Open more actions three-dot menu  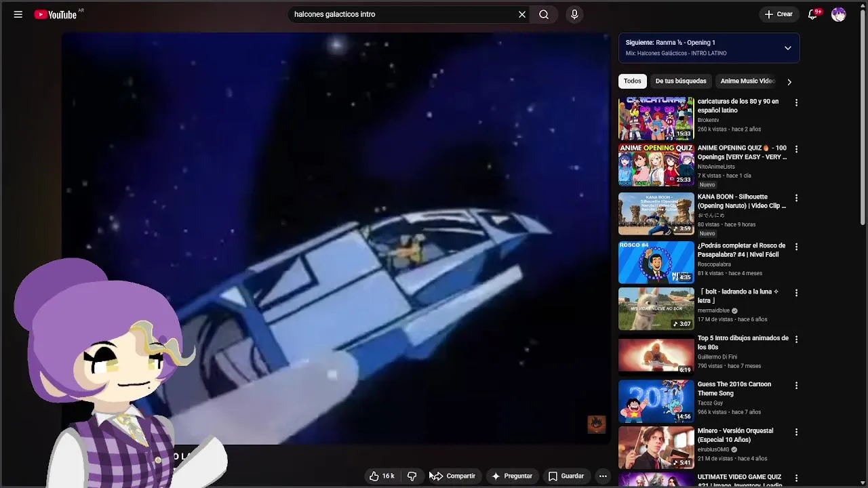click(603, 476)
